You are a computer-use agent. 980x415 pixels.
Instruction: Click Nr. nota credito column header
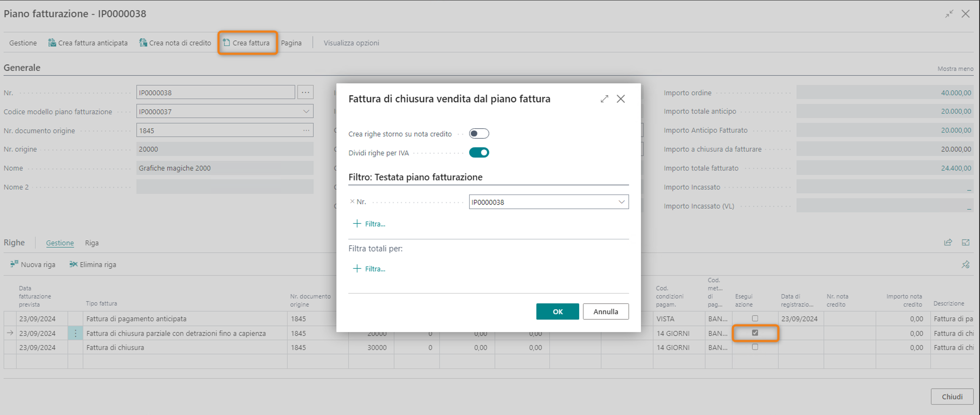click(x=837, y=300)
